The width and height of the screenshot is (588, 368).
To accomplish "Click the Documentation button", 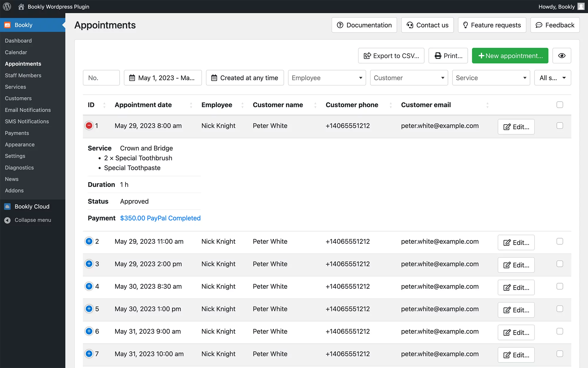I will pos(364,25).
